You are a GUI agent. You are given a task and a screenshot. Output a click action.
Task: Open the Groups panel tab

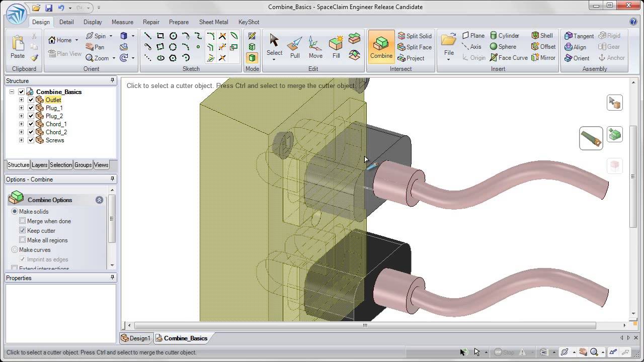(x=83, y=165)
